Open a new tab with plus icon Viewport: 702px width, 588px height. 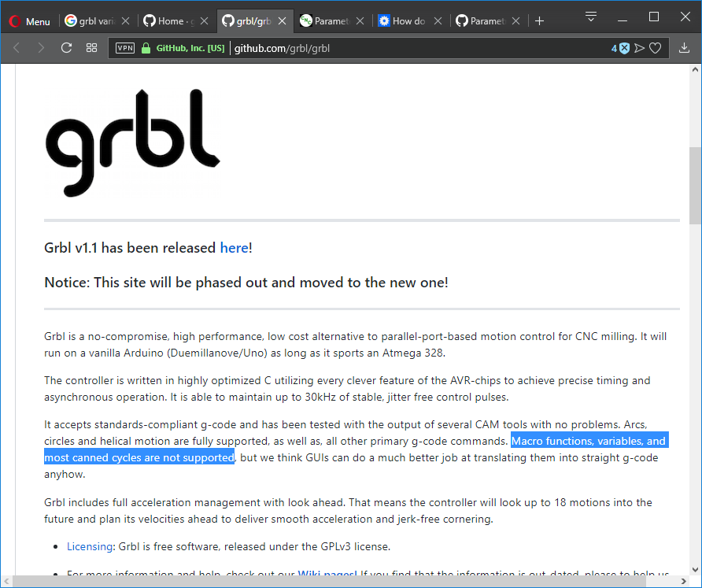[x=539, y=21]
